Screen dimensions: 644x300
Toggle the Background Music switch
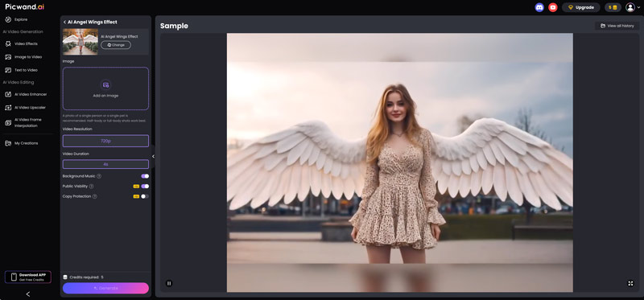coord(145,176)
